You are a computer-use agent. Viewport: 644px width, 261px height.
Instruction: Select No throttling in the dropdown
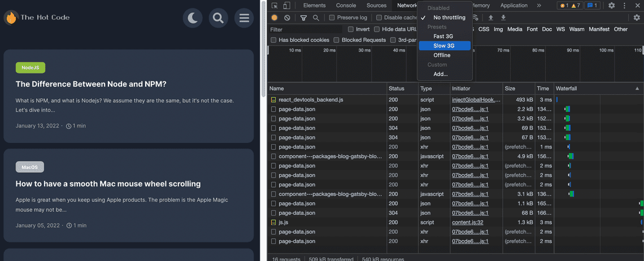click(445, 18)
